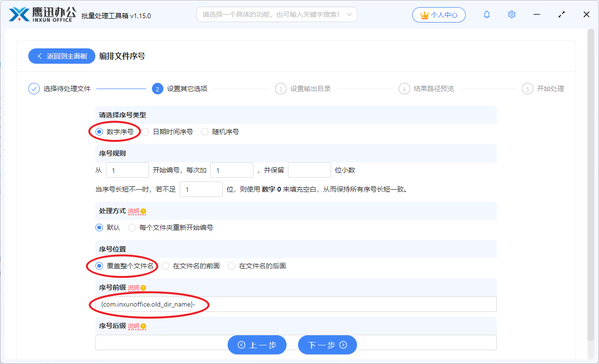This screenshot has width=599, height=364.
Task: Select the 日期时间序号 radio button
Action: click(145, 131)
